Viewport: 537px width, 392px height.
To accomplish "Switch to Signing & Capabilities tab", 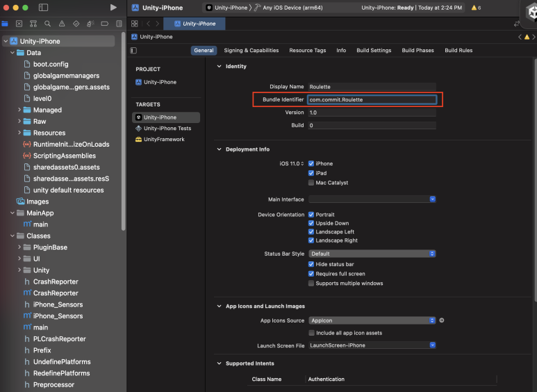I will click(x=251, y=50).
